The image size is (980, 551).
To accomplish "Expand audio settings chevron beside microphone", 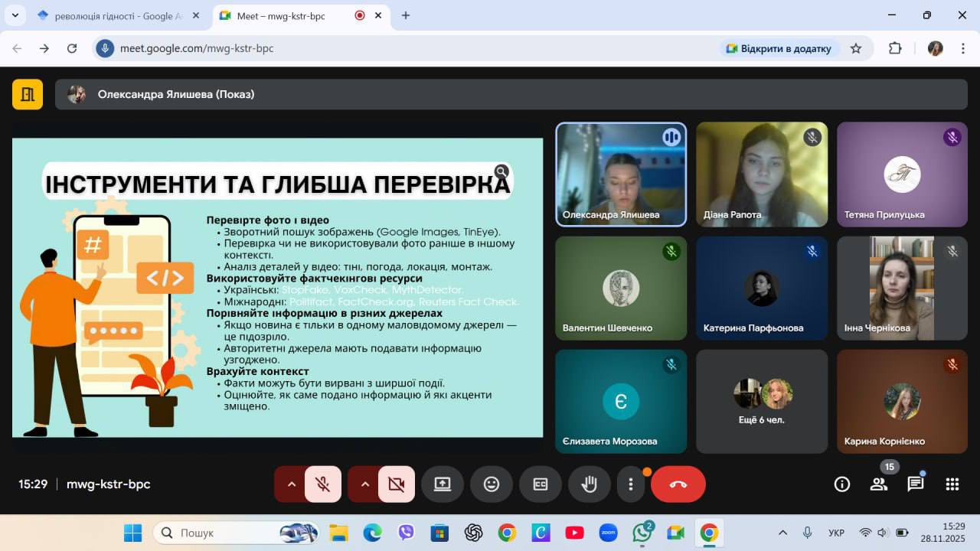I will (291, 484).
